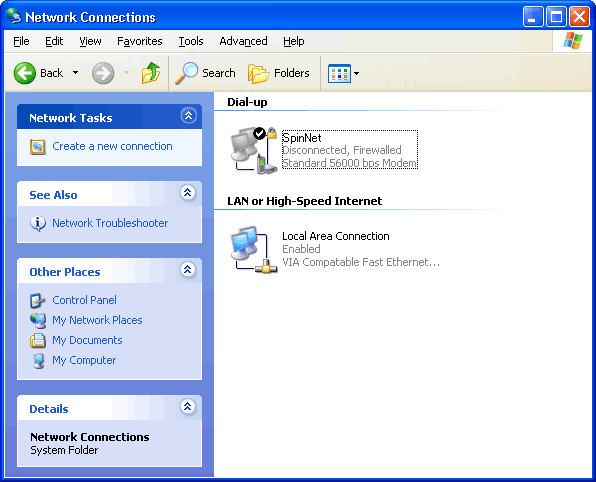Open the Back history dropdown arrow
Screen dimensions: 596x482
click(75, 73)
